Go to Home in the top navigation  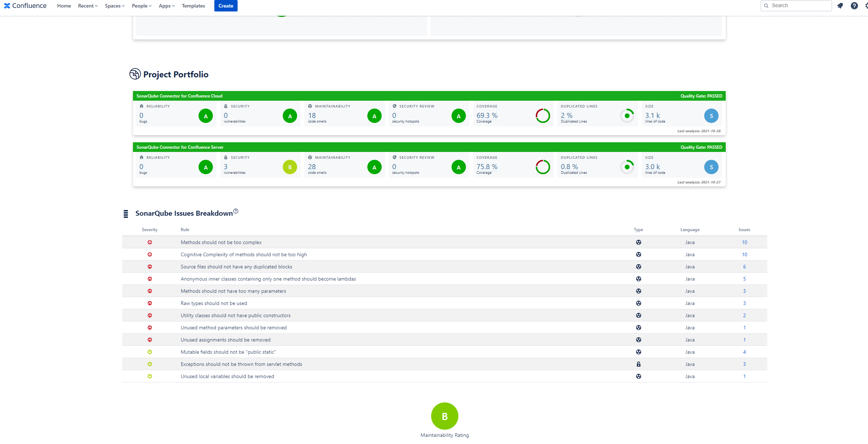(x=64, y=6)
